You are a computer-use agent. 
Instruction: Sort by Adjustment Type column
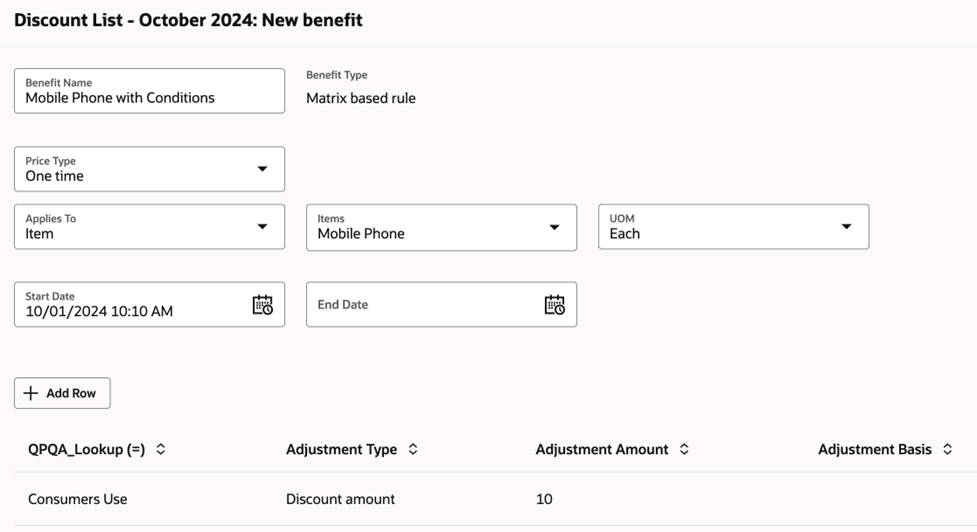[413, 450]
